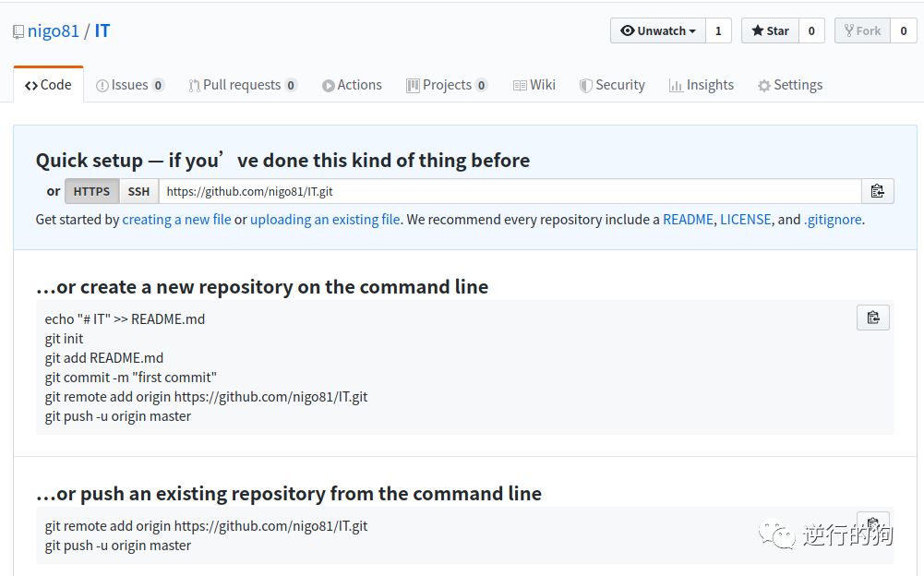The width and height of the screenshot is (924, 576).
Task: Open the nigo81 owner profile link
Action: click(53, 30)
